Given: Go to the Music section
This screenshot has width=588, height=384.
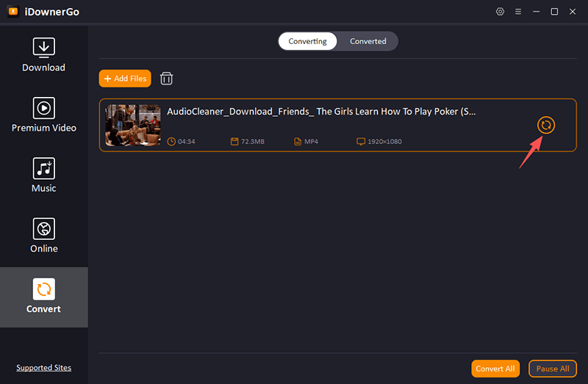Looking at the screenshot, I should (x=43, y=175).
